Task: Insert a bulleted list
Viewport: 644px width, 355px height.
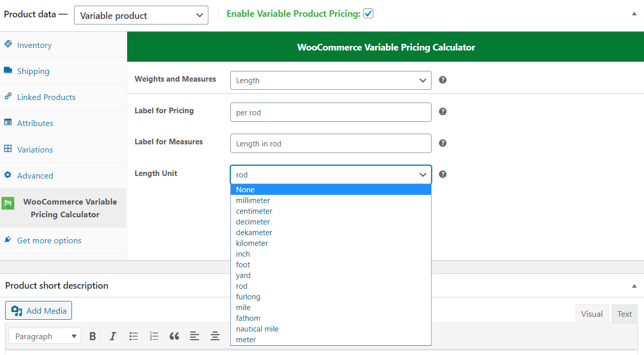Action: [x=134, y=336]
